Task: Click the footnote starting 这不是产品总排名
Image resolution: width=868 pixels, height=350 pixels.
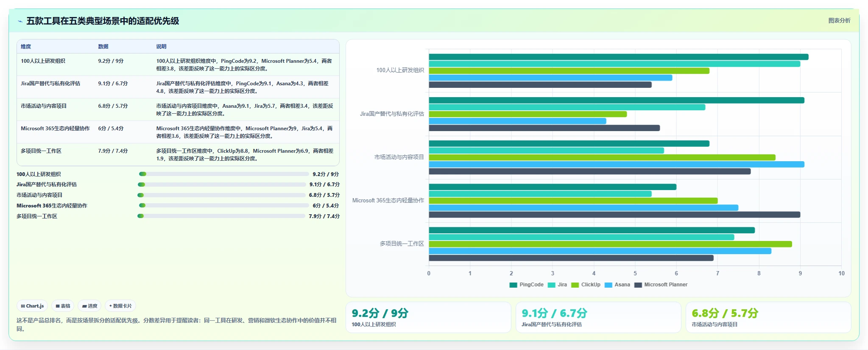Action: pos(176,325)
